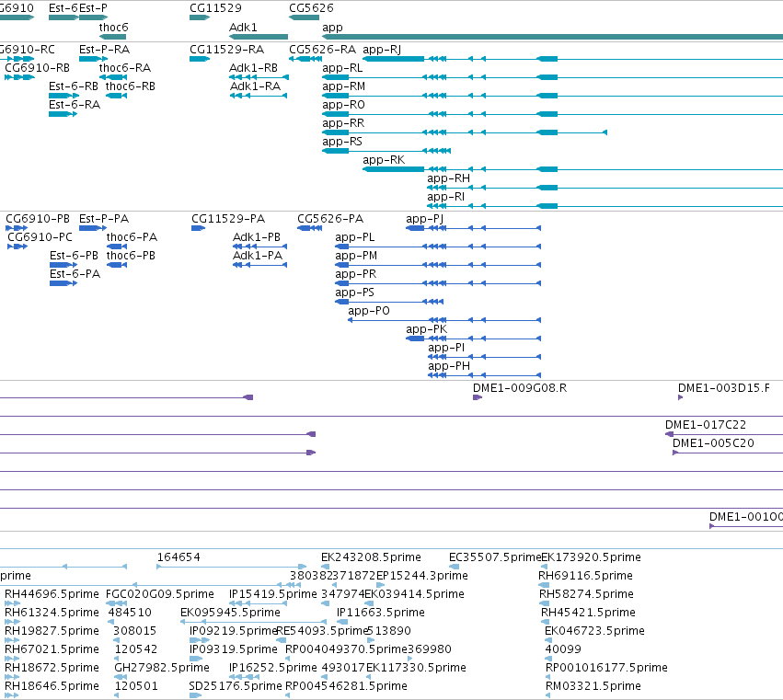Select the app gene label
This screenshot has height=700, width=783.
point(332,28)
